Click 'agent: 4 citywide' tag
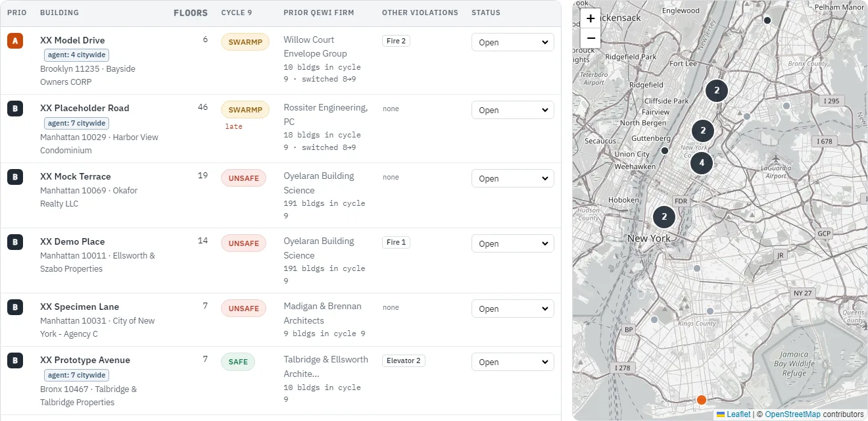Image resolution: width=868 pixels, height=421 pixels. point(77,55)
